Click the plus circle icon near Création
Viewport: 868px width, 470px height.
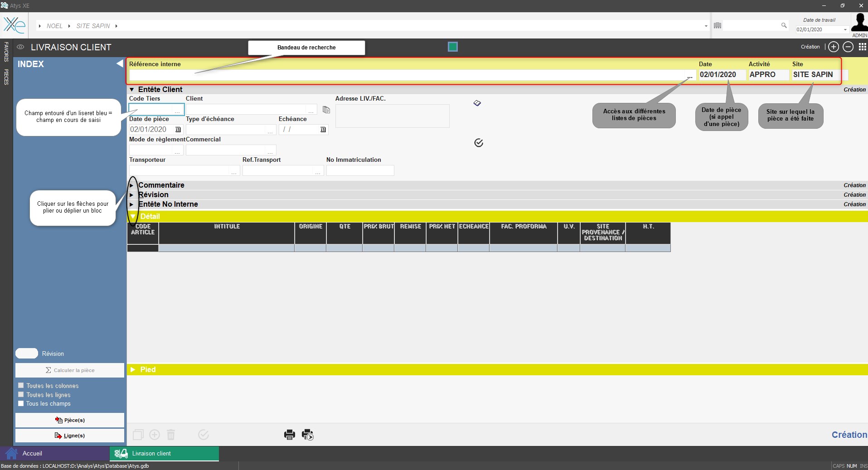coord(833,47)
